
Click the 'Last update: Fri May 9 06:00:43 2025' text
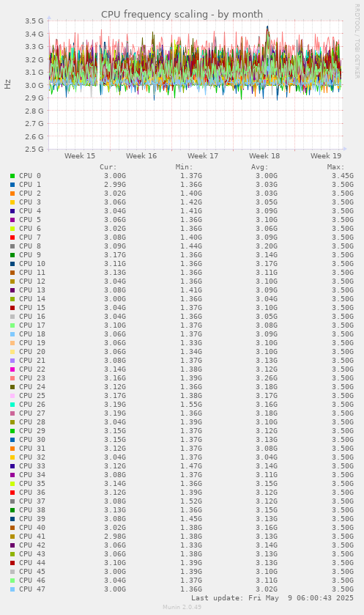[272, 598]
